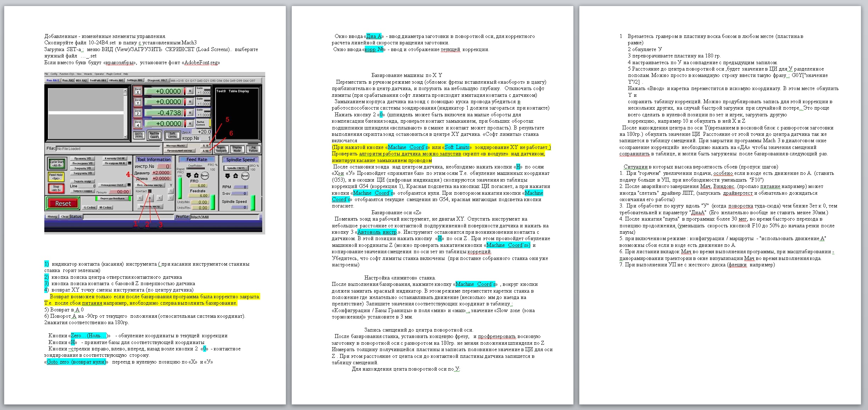The image size is (868, 410).
Task: Click the Spindle Speed decrease arrow icon
Action: pos(228,176)
